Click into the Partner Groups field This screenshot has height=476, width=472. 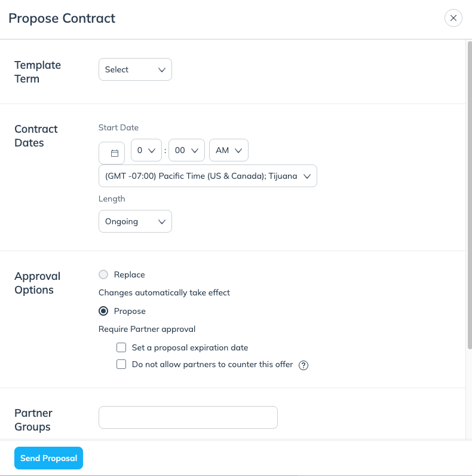click(188, 417)
